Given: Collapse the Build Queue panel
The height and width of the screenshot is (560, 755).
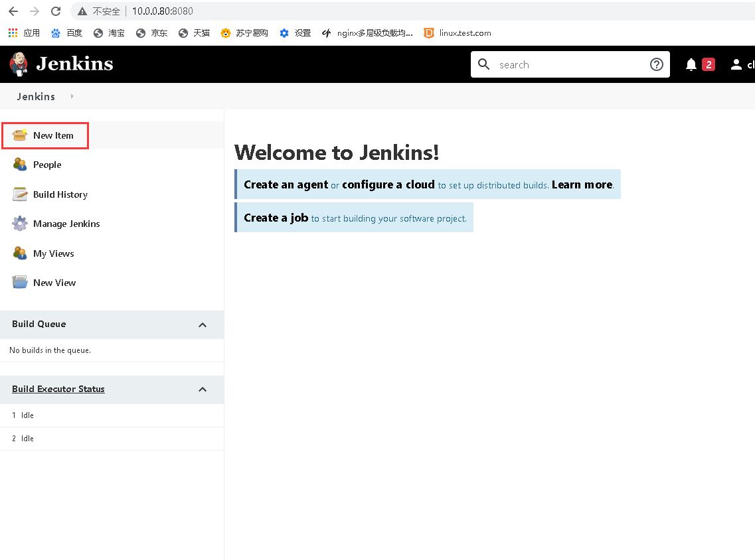Looking at the screenshot, I should tap(203, 324).
